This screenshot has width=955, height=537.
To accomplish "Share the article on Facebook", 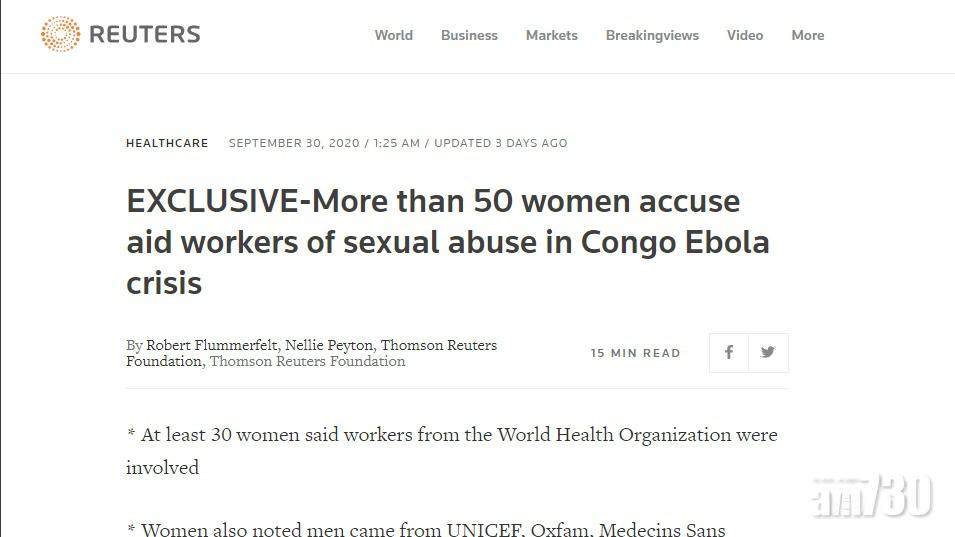I will (x=728, y=353).
